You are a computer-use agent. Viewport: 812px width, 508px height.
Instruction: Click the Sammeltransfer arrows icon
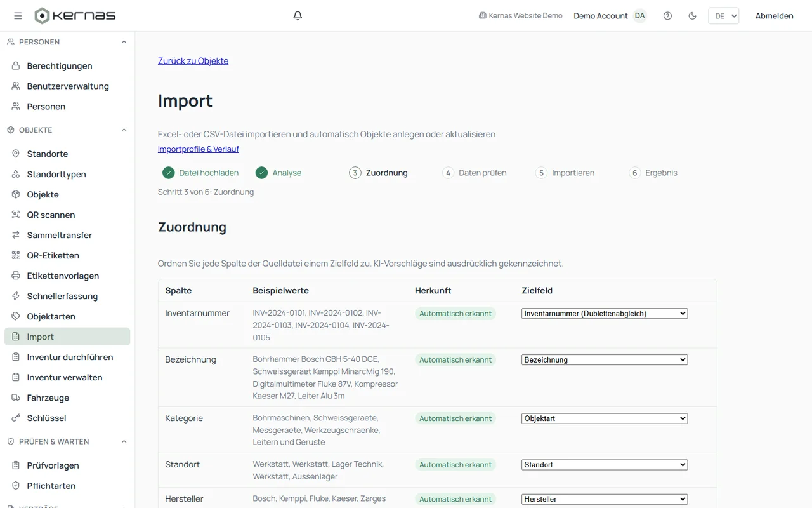click(x=16, y=236)
